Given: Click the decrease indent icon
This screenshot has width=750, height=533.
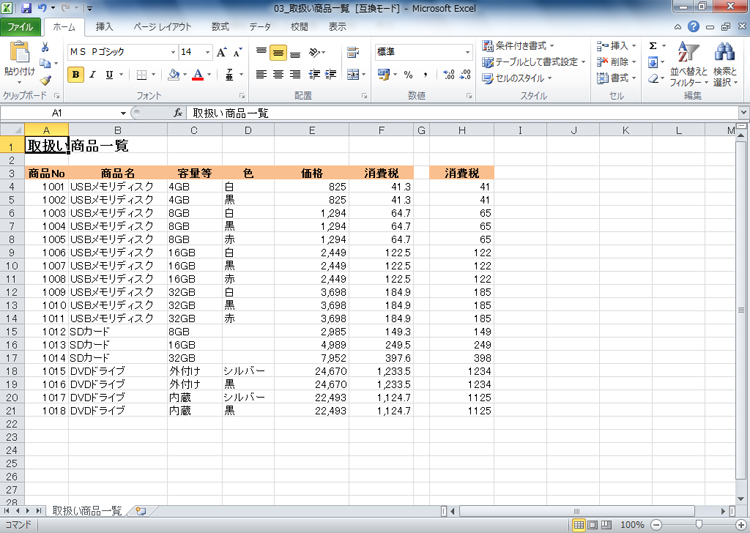Looking at the screenshot, I should click(x=314, y=74).
